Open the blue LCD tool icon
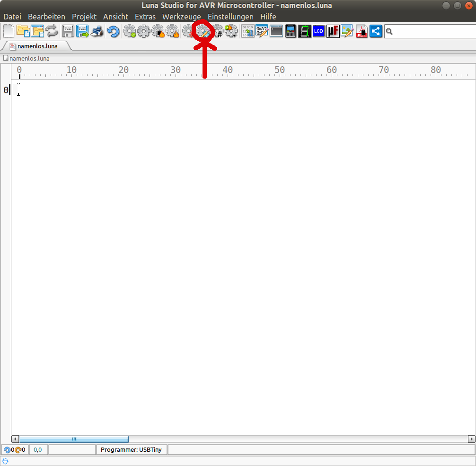The height and width of the screenshot is (466, 476). click(319, 31)
